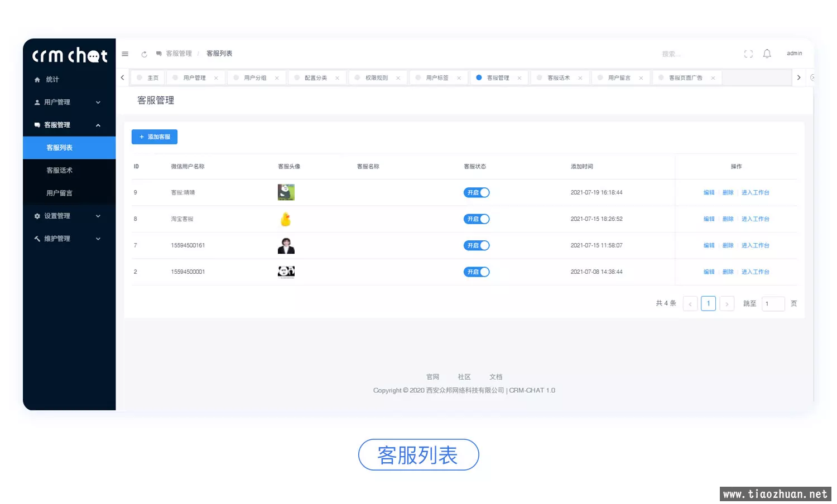Switch to 权限规则 tab
The image size is (837, 504).
coord(377,78)
